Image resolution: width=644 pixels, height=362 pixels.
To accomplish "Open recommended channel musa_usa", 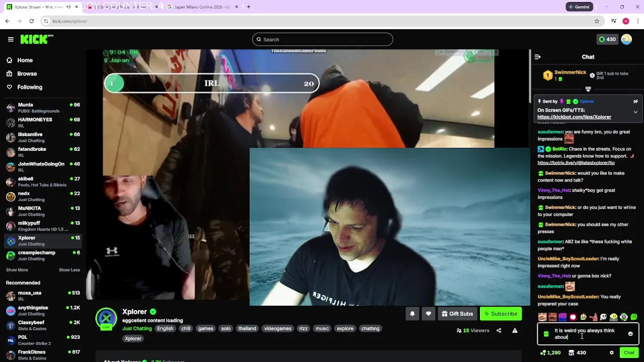I will (43, 296).
